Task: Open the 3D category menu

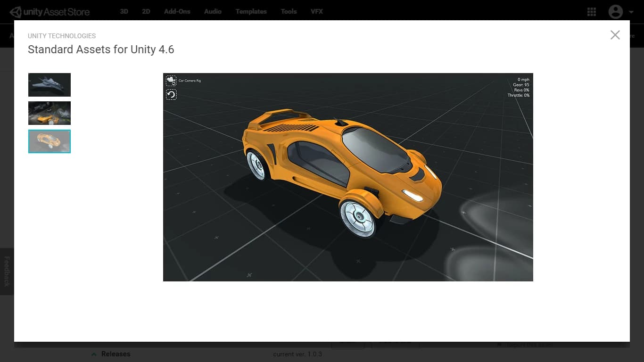Action: [124, 11]
